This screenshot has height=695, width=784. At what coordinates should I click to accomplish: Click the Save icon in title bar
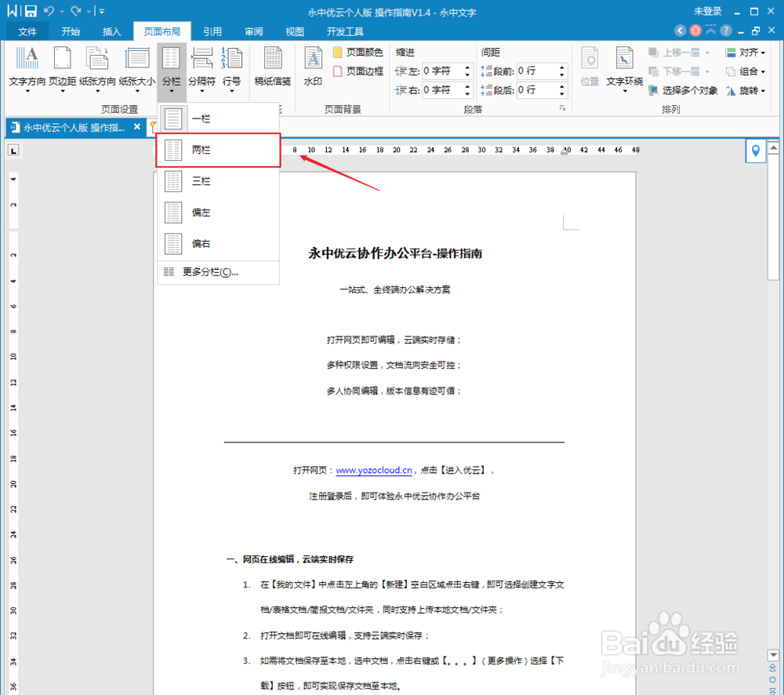pos(31,10)
